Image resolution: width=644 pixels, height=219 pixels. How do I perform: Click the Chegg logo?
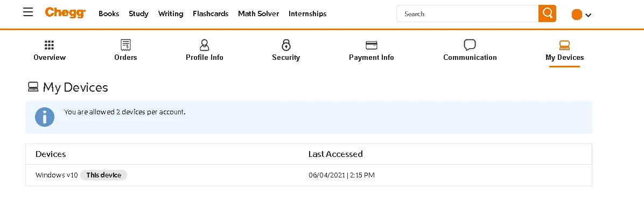click(x=66, y=13)
